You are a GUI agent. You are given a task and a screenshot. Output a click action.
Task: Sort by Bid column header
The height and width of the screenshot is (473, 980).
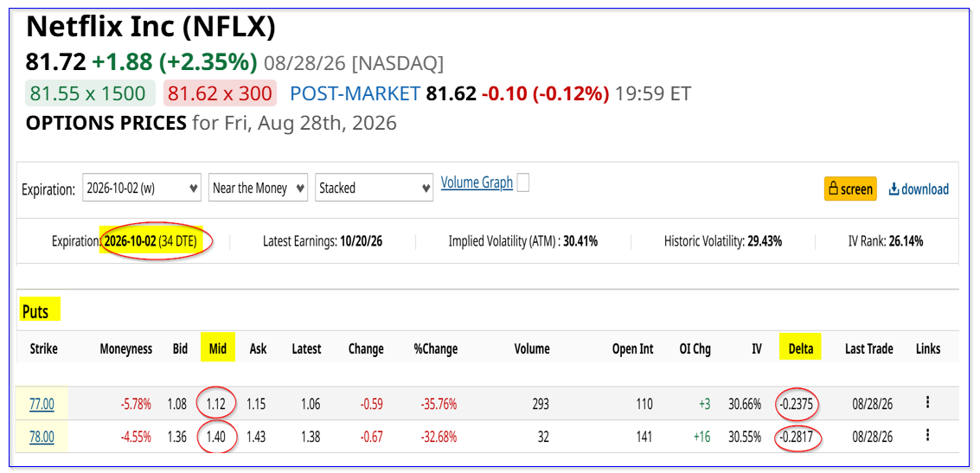180,348
